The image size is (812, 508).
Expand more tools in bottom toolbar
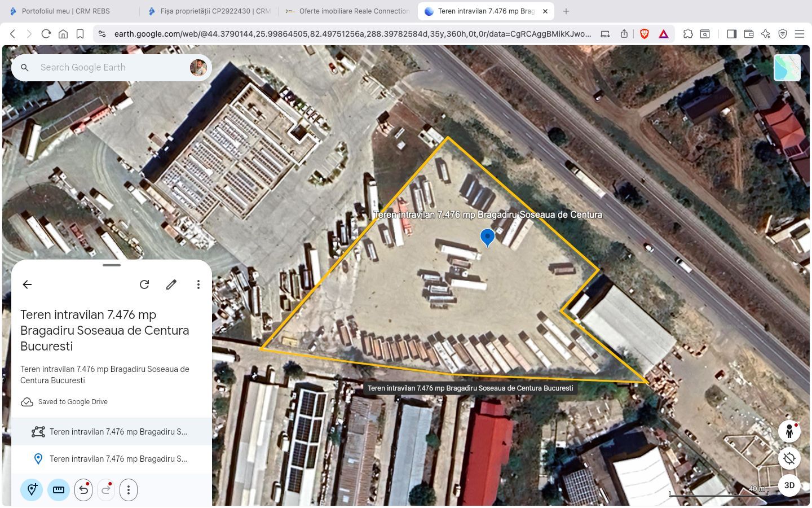tap(129, 490)
